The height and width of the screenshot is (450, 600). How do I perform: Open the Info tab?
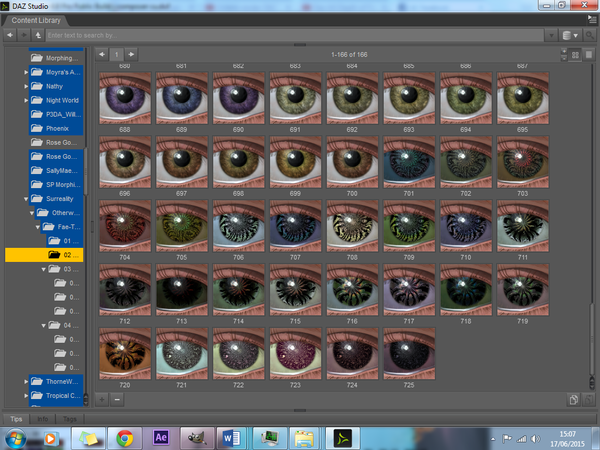click(42, 419)
